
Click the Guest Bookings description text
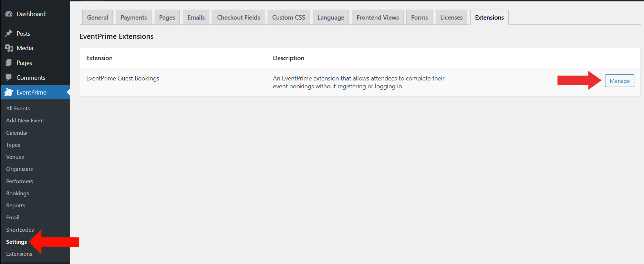(x=359, y=82)
